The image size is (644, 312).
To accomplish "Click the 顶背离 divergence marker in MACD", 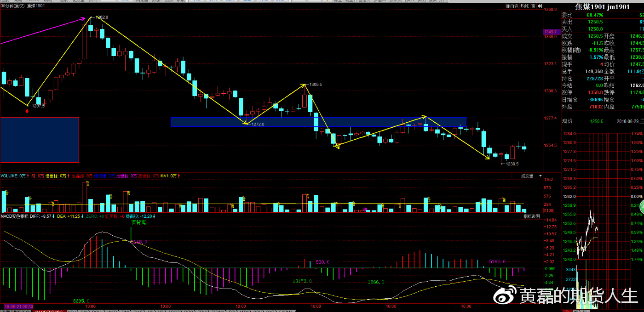I will [x=138, y=222].
